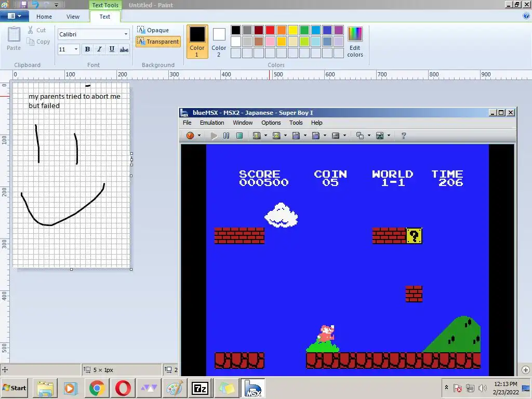
Task: Launch Google Chrome from the taskbar
Action: coord(97,388)
